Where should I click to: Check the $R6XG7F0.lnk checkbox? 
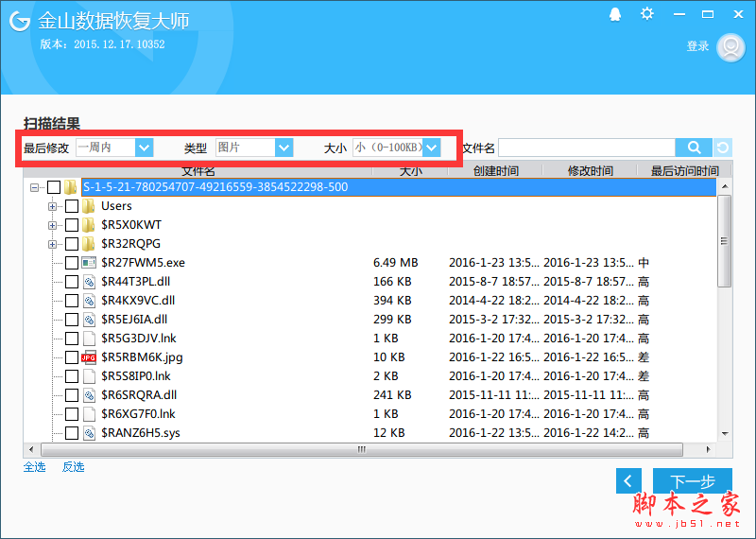click(72, 414)
